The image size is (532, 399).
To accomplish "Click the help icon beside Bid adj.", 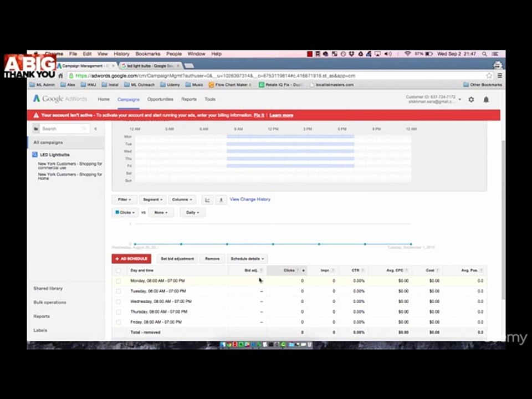I will click(x=261, y=270).
